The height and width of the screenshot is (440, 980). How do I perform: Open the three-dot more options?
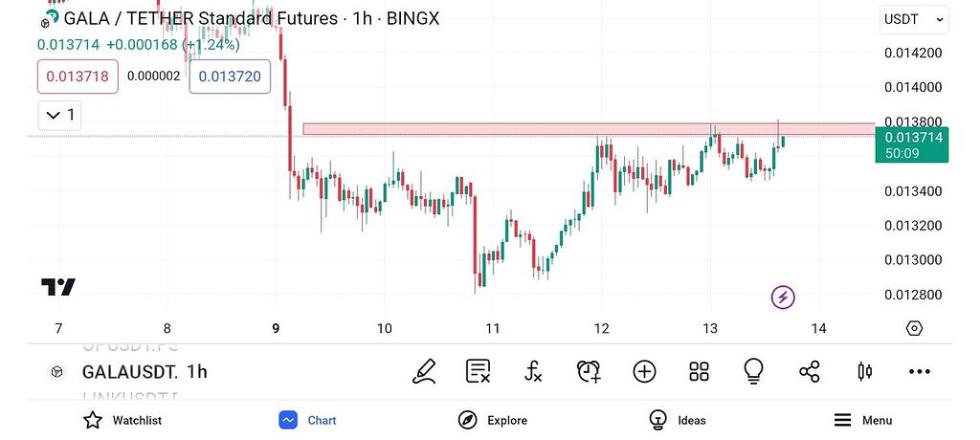pyautogui.click(x=920, y=371)
